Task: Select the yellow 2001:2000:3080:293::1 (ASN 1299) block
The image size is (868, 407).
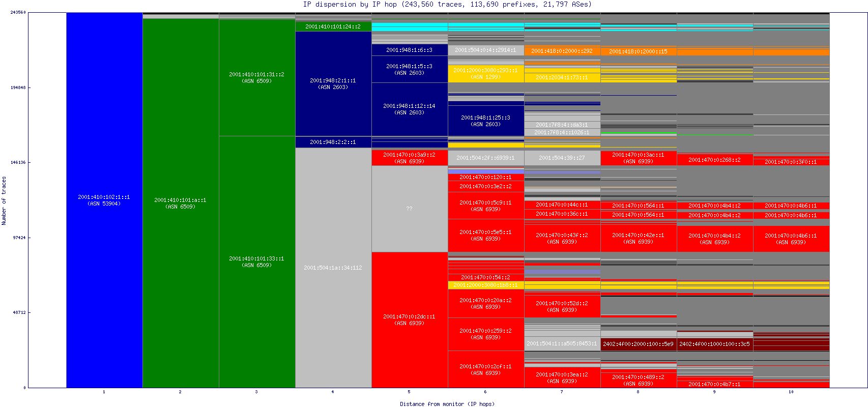Action: (x=486, y=73)
